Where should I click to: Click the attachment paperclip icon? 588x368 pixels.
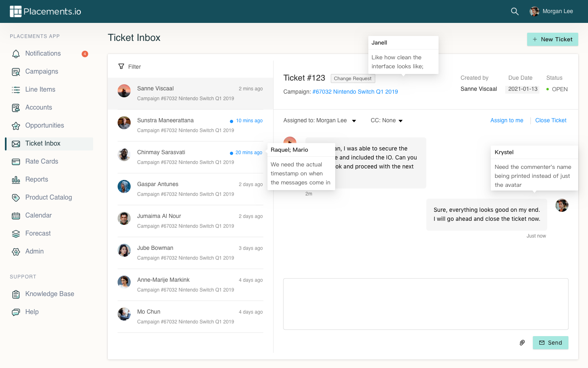522,343
